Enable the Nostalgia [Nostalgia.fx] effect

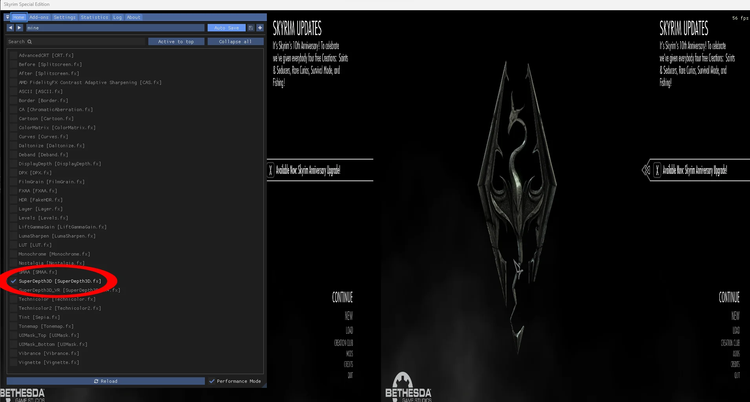[x=13, y=263]
